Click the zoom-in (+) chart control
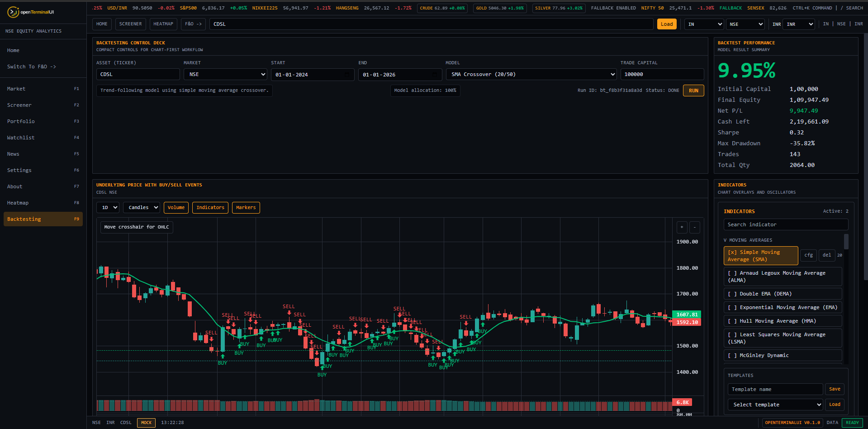This screenshot has width=868, height=429. click(682, 227)
